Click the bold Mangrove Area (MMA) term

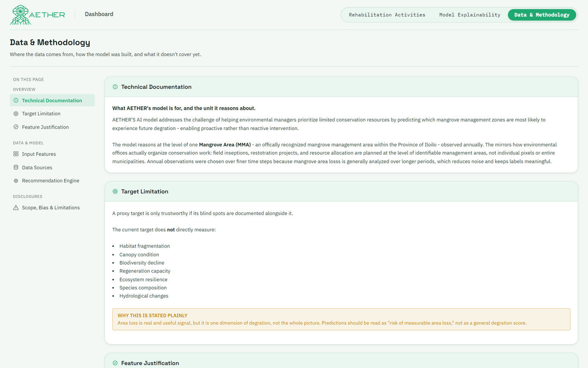225,145
